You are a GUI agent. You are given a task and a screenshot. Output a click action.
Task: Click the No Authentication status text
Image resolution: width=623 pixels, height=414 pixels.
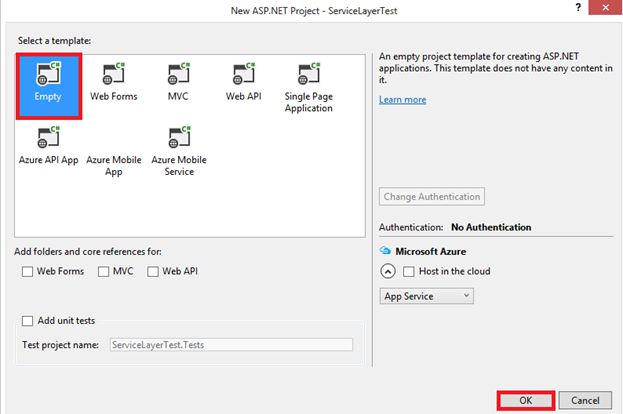pyautogui.click(x=491, y=227)
